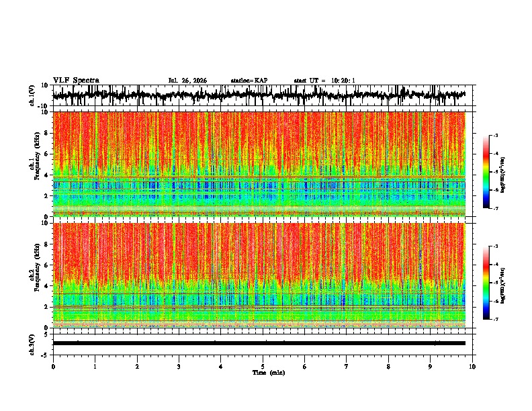Viewport: 532px width, 411px height.
Task: Click the -7 value on ch.1 color scale
Action: [495, 208]
